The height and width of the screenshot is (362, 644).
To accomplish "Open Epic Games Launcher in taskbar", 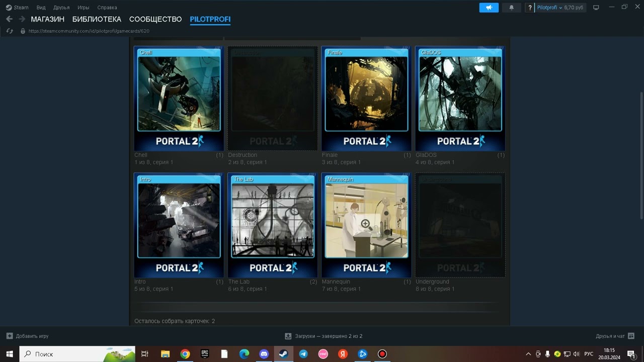I will (x=205, y=354).
